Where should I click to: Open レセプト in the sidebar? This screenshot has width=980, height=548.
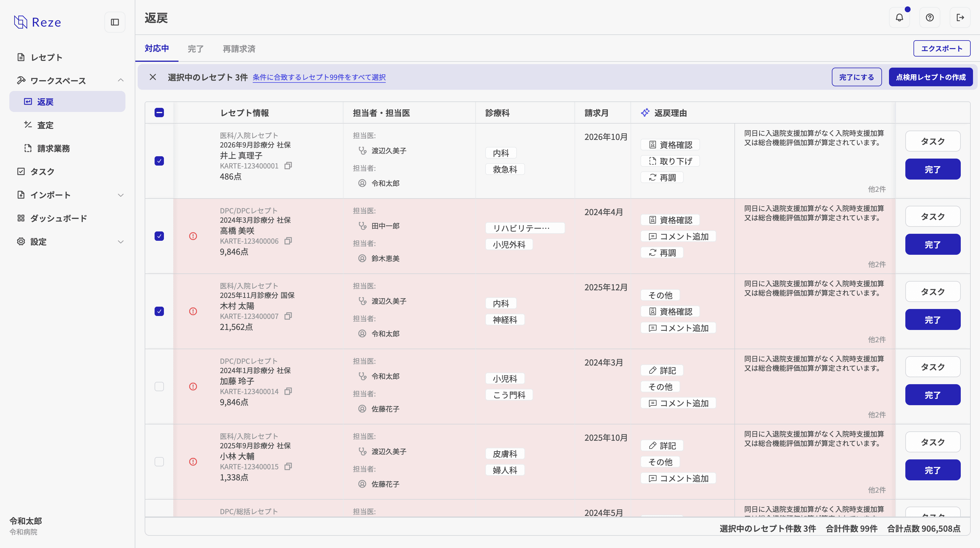[67, 57]
